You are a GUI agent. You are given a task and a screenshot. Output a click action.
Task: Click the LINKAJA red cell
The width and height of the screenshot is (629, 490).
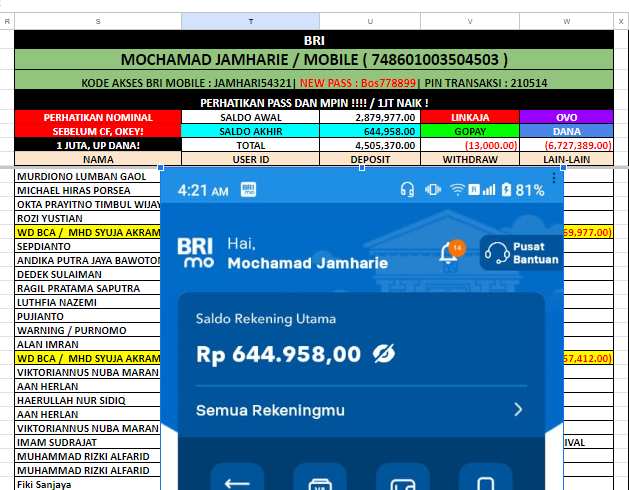(x=470, y=117)
